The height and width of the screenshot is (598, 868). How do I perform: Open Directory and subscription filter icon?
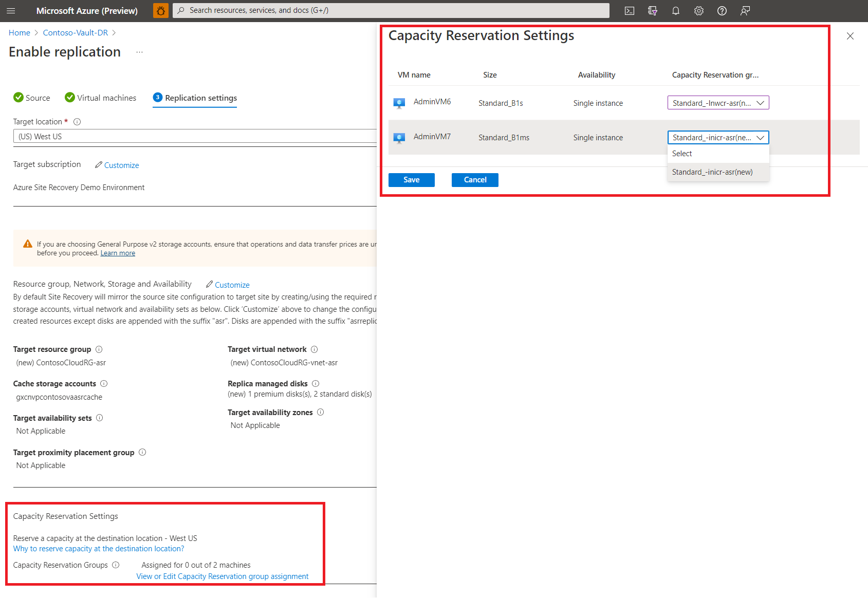pyautogui.click(x=653, y=11)
